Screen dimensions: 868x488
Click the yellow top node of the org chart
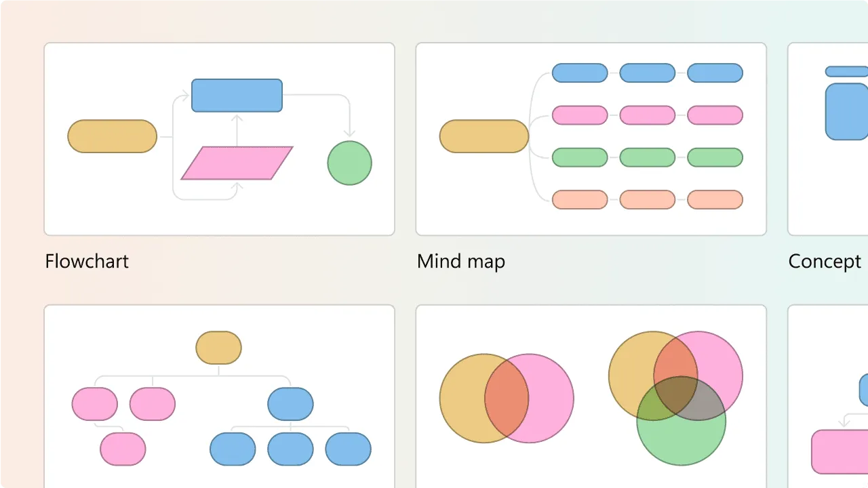pyautogui.click(x=218, y=348)
